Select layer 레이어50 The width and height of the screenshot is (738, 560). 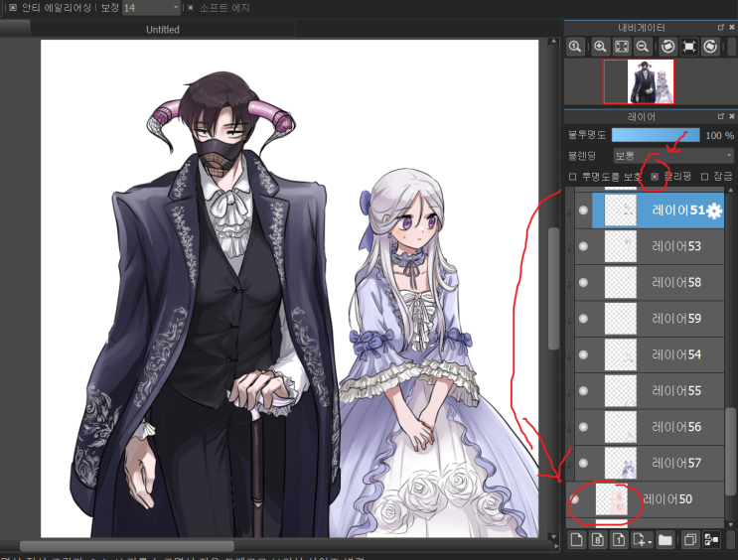645,499
